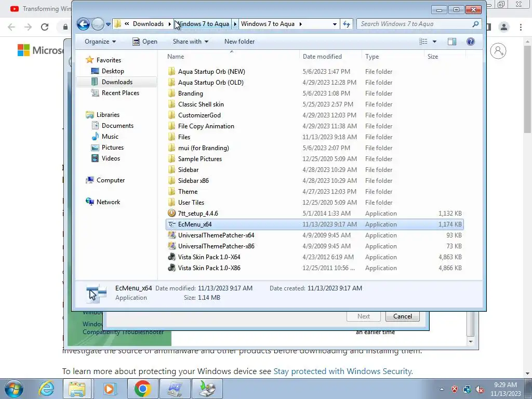Open Windows Media Player from taskbar
The image size is (532, 399).
point(109,389)
